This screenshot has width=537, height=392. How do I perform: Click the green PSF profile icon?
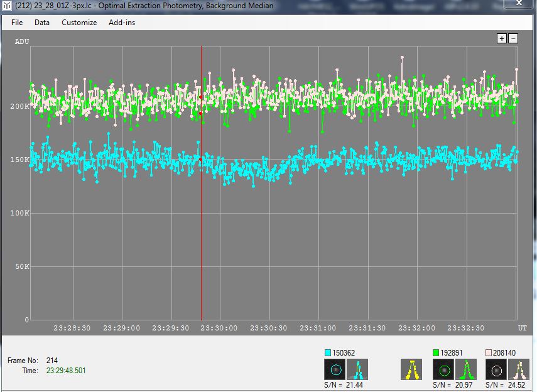click(x=465, y=369)
